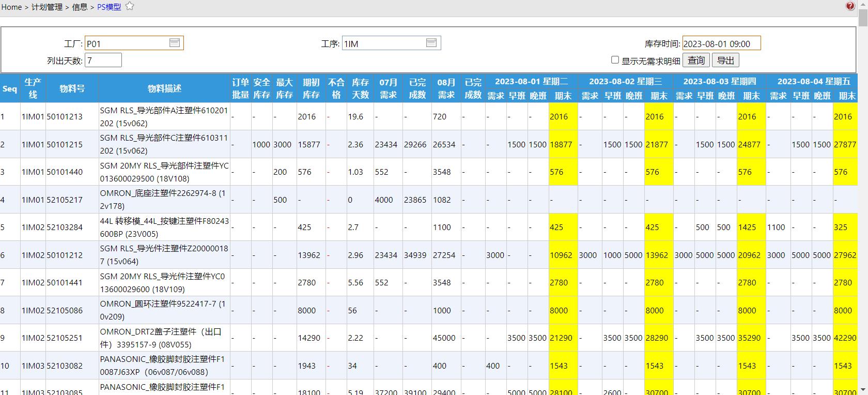
Task: Click the scrollbar up arrow
Action: point(863,4)
